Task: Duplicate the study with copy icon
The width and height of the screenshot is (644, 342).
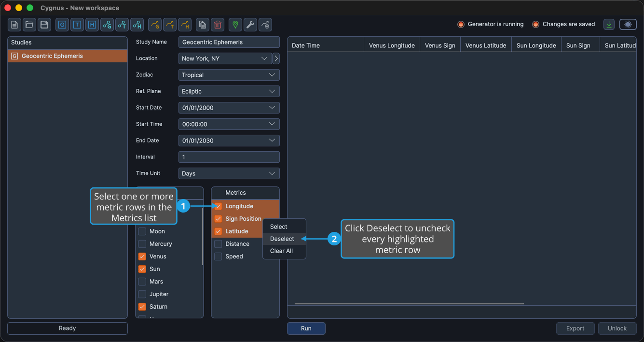Action: (x=203, y=25)
